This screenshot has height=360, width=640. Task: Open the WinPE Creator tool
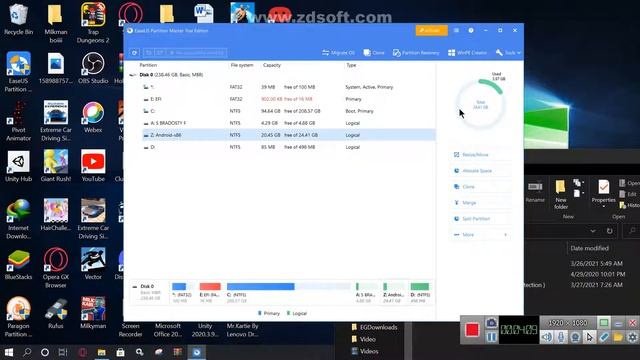click(467, 53)
